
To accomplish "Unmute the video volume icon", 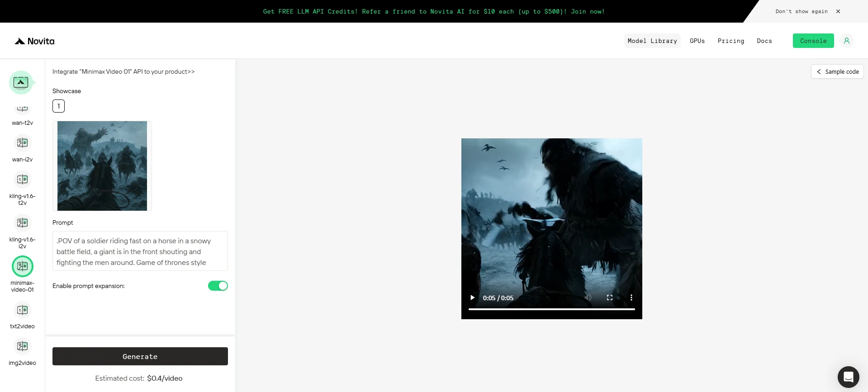I will [x=588, y=298].
